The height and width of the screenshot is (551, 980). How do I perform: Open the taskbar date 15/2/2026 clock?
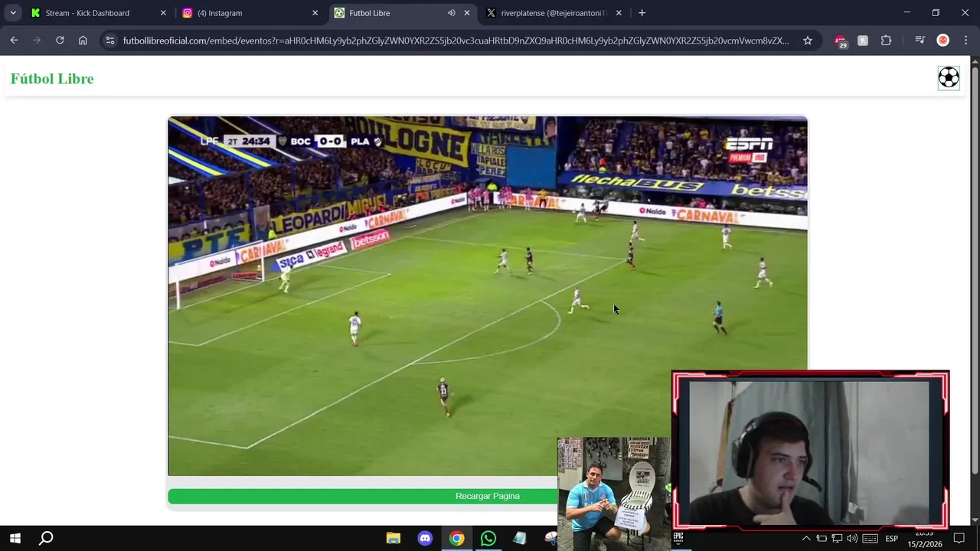point(925,540)
